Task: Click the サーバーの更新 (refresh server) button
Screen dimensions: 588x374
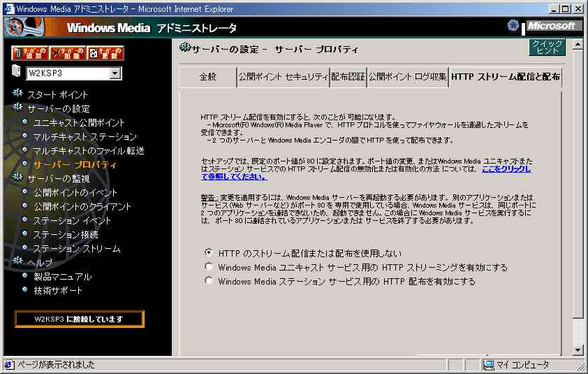Action: pyautogui.click(x=105, y=53)
